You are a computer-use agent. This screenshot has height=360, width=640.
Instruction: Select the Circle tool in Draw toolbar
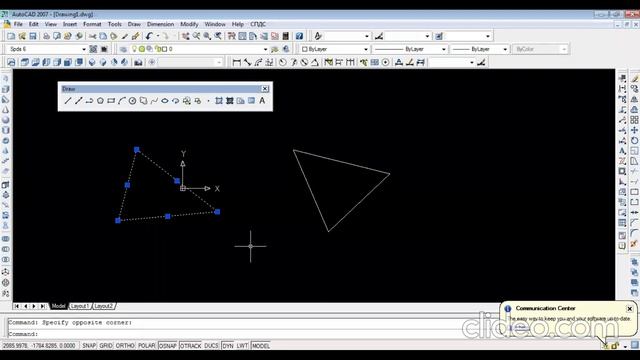click(x=132, y=101)
